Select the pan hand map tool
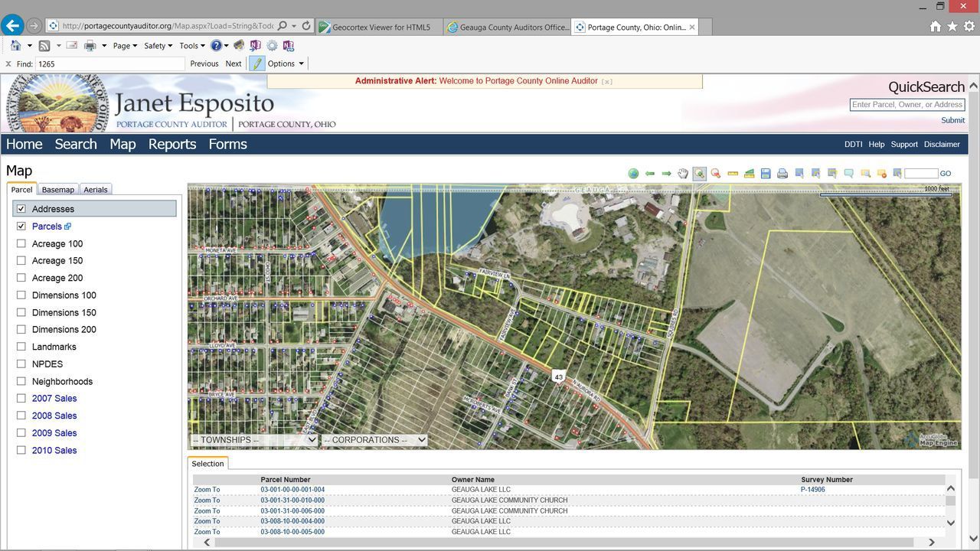 683,174
